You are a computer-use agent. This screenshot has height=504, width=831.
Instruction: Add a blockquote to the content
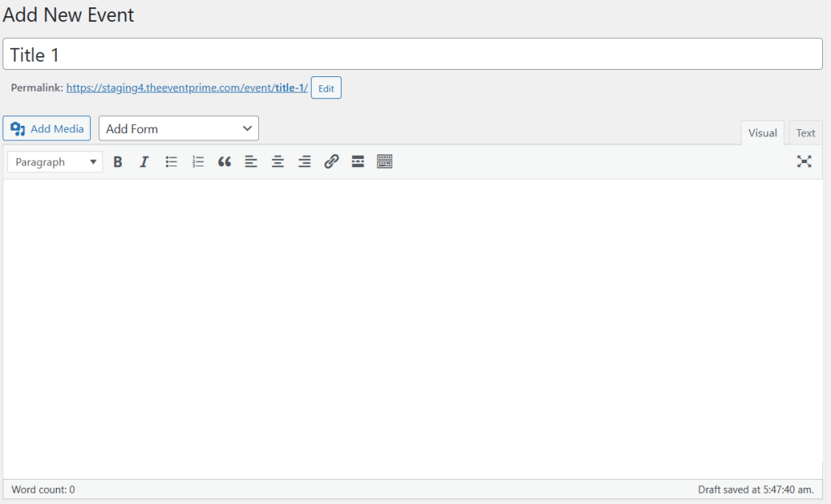pyautogui.click(x=224, y=162)
